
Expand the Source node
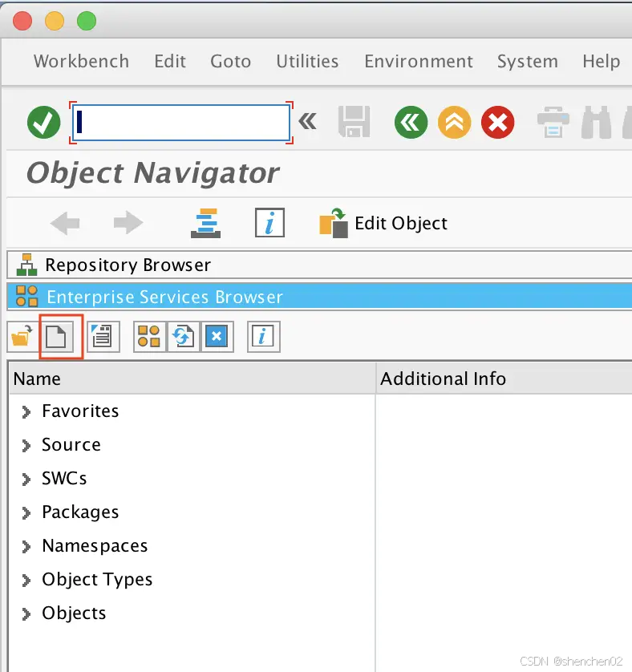[26, 446]
